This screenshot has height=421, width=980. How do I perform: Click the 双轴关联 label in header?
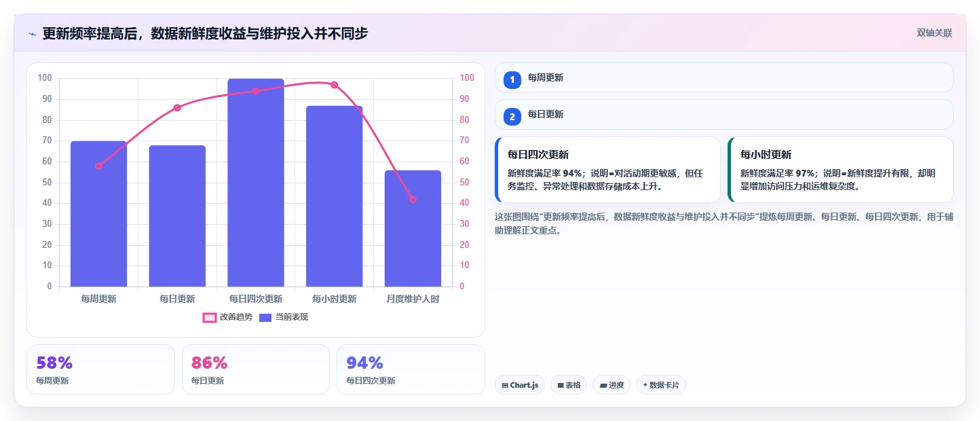[935, 33]
